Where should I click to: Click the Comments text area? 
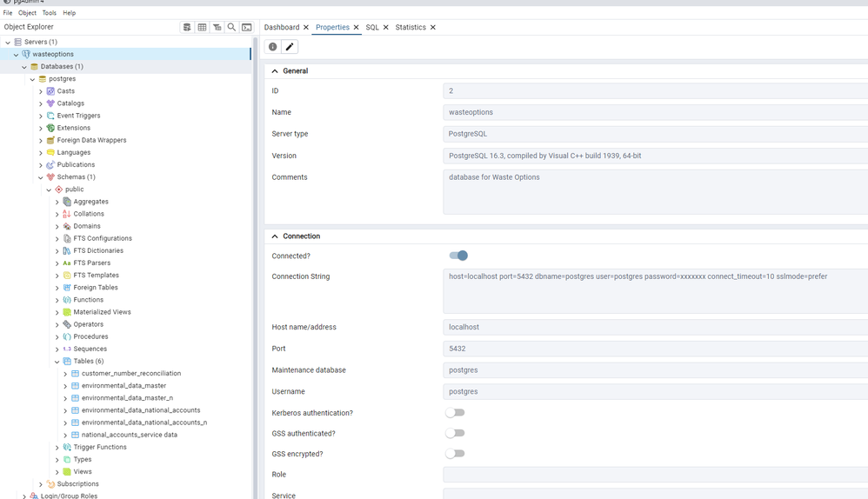656,191
